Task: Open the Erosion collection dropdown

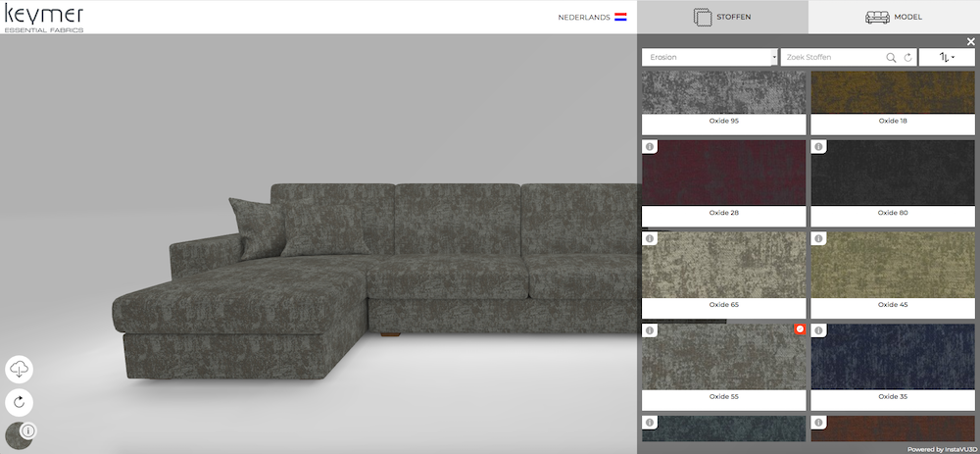Action: 710,58
